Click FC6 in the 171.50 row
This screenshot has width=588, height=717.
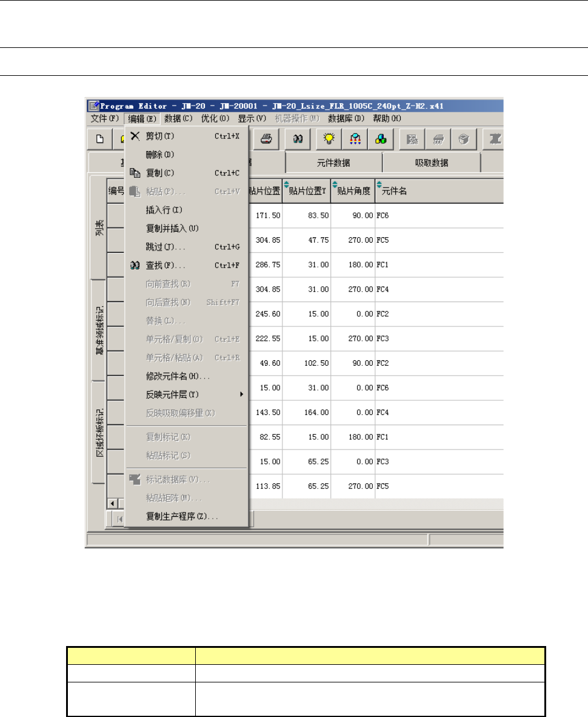[x=383, y=215]
